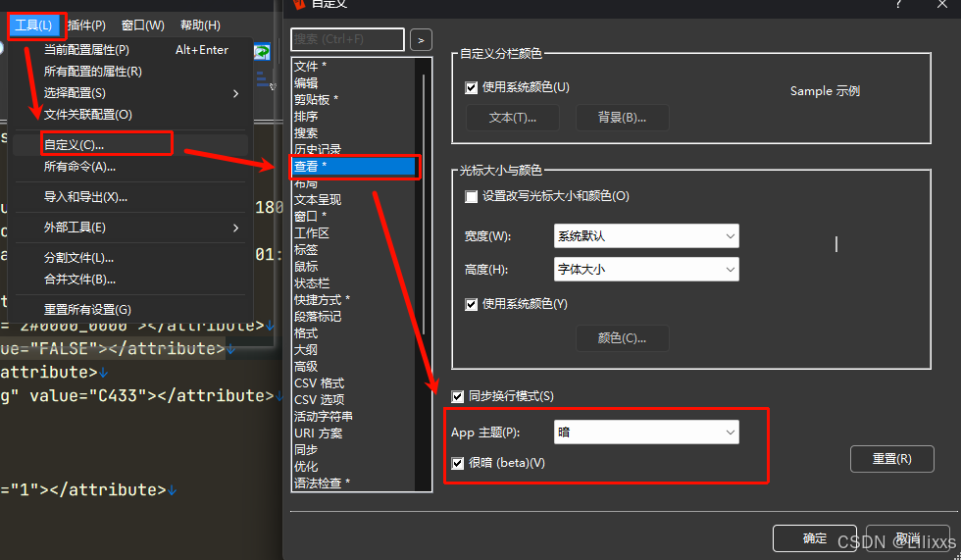Select 状态栏 category in the list

click(354, 283)
